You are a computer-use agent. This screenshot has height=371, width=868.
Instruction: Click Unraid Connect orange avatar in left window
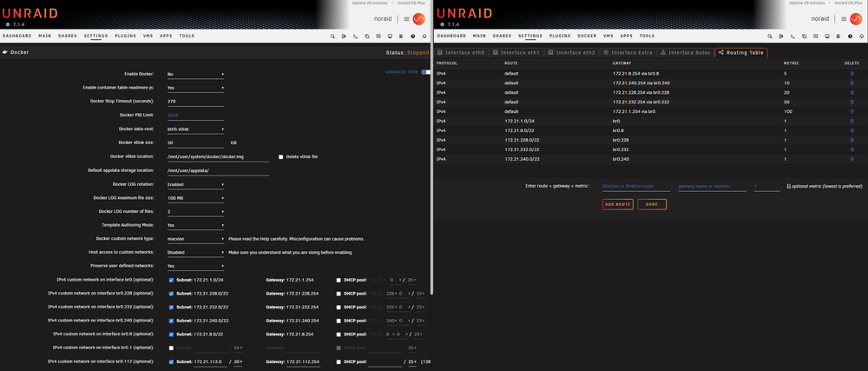pyautogui.click(x=419, y=19)
